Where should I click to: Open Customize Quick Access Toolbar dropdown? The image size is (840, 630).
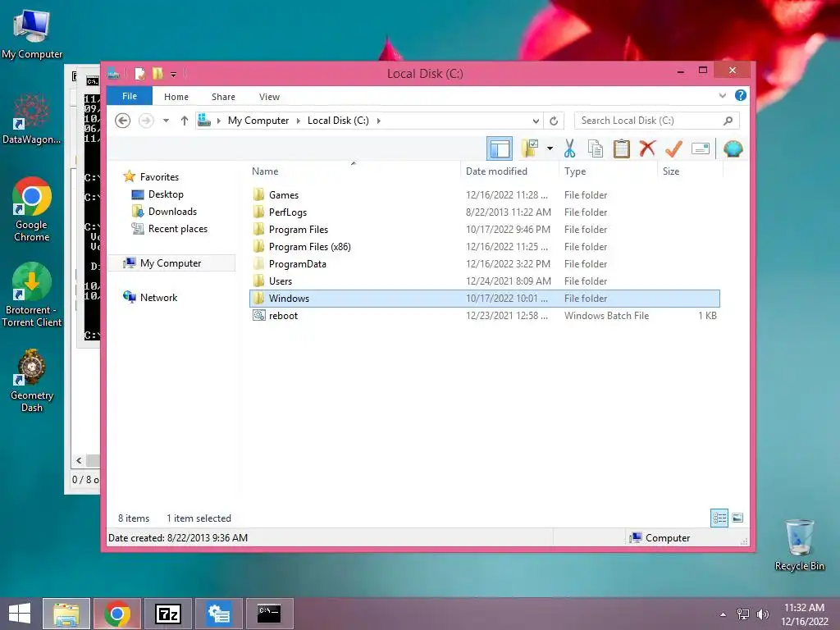click(174, 75)
